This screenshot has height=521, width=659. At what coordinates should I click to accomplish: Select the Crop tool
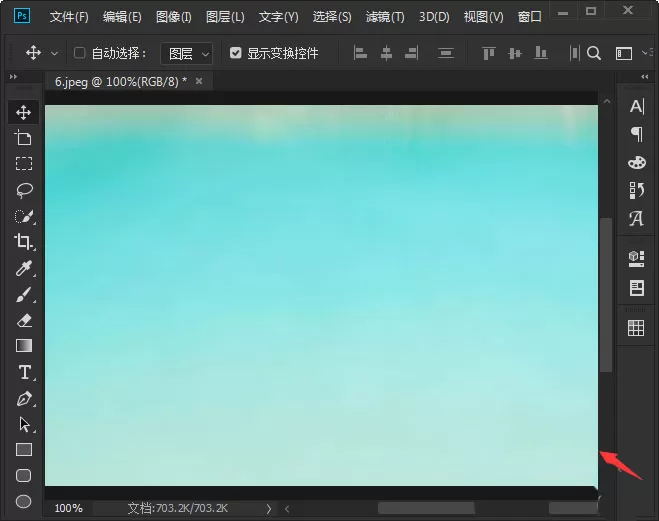(x=24, y=242)
